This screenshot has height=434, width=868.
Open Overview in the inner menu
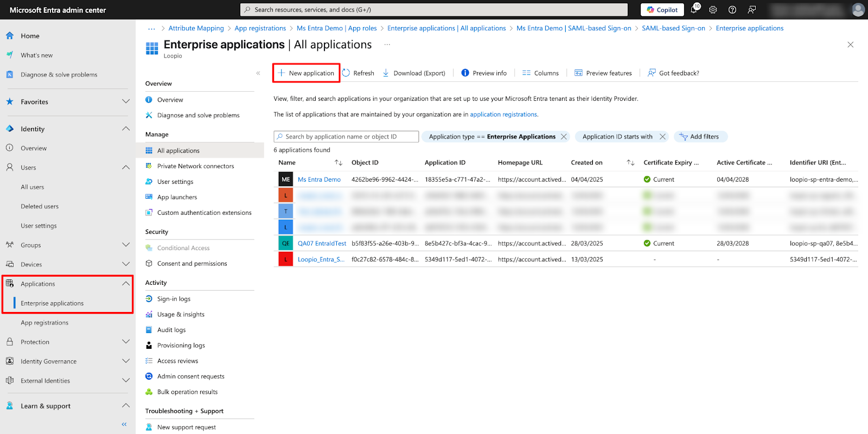[x=170, y=100]
